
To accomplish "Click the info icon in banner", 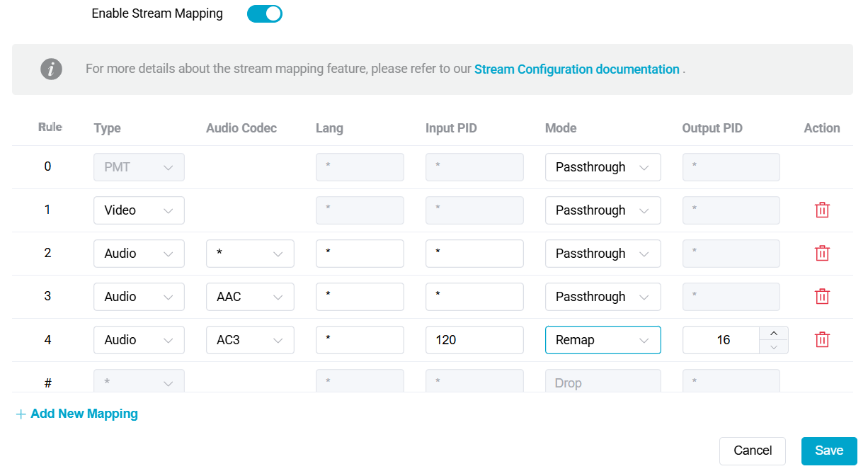I will (51, 69).
